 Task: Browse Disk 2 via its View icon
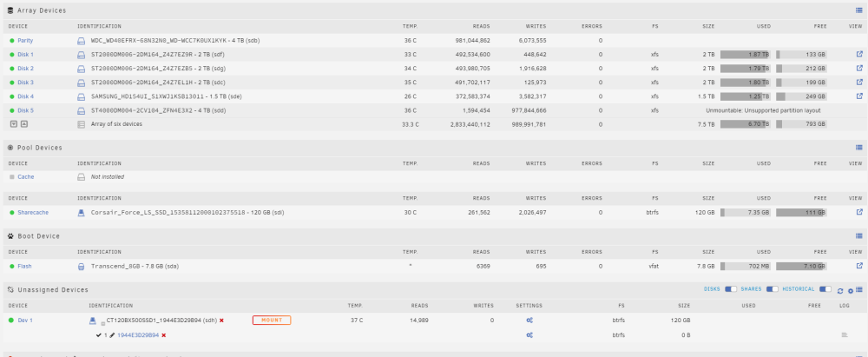[859, 68]
